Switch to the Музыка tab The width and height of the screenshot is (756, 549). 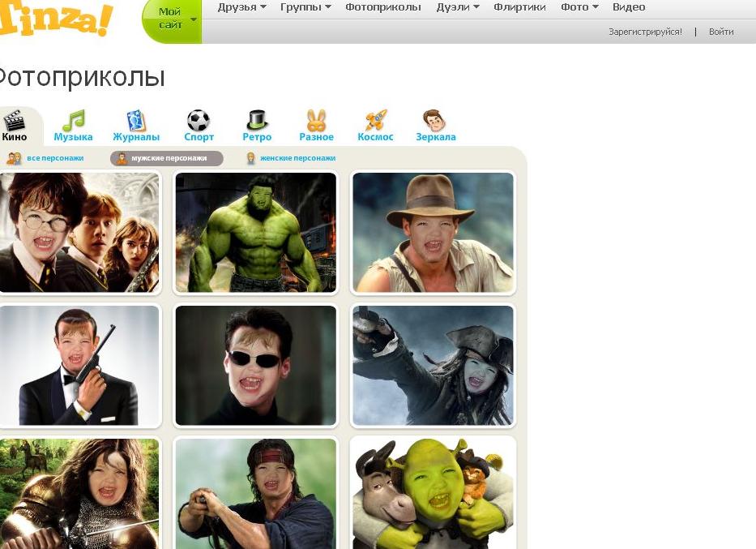[73, 136]
